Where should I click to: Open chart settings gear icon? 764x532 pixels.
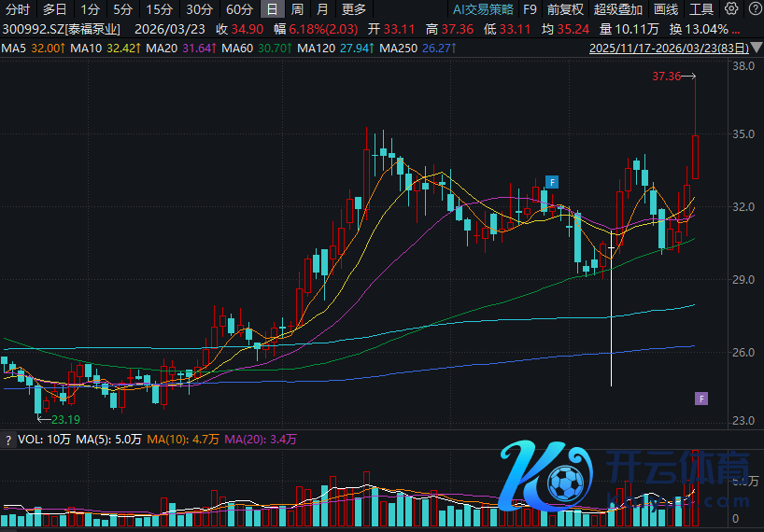pyautogui.click(x=731, y=9)
